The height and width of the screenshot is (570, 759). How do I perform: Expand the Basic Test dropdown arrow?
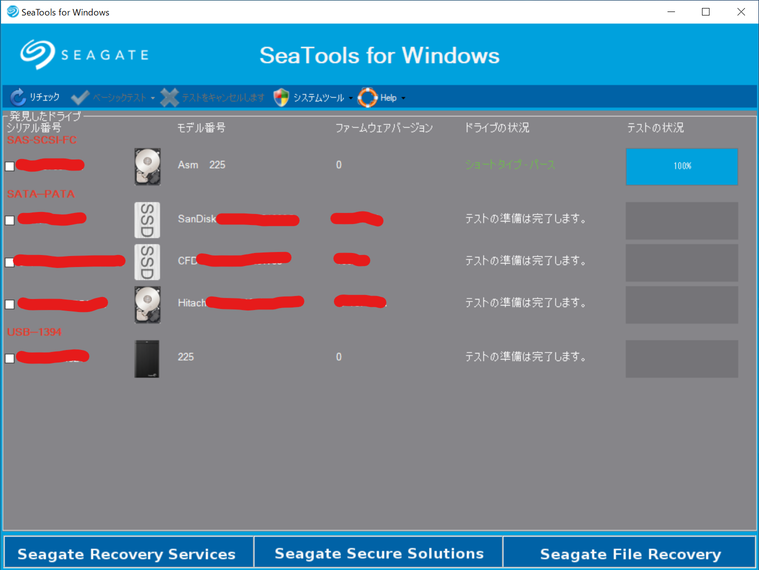coord(152,98)
